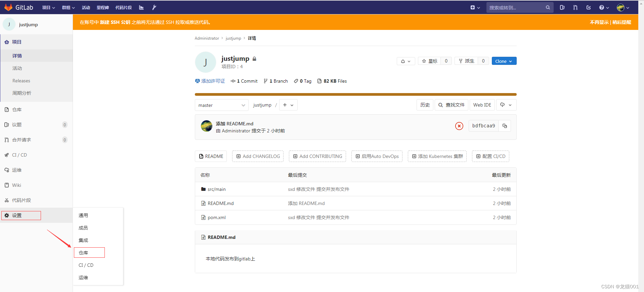This screenshot has width=644, height=292.
Task: Open CI / CD rocket sidebar item
Action: [x=36, y=155]
